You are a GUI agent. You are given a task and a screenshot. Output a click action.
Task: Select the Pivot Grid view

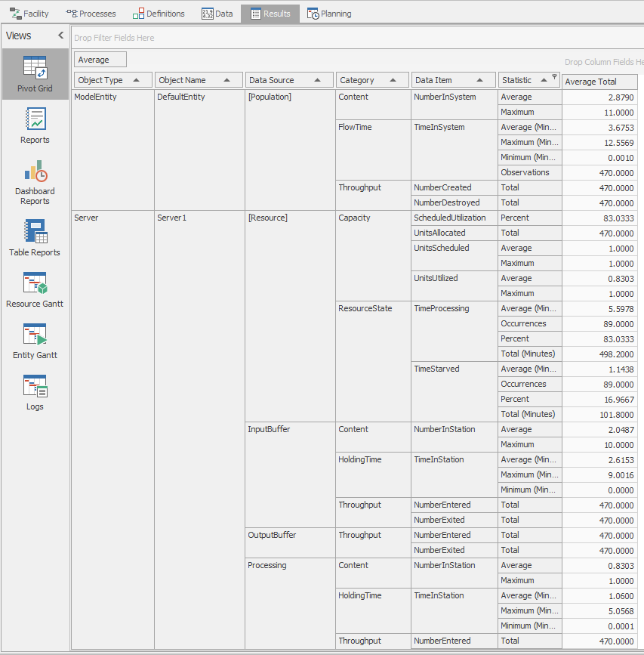point(35,74)
